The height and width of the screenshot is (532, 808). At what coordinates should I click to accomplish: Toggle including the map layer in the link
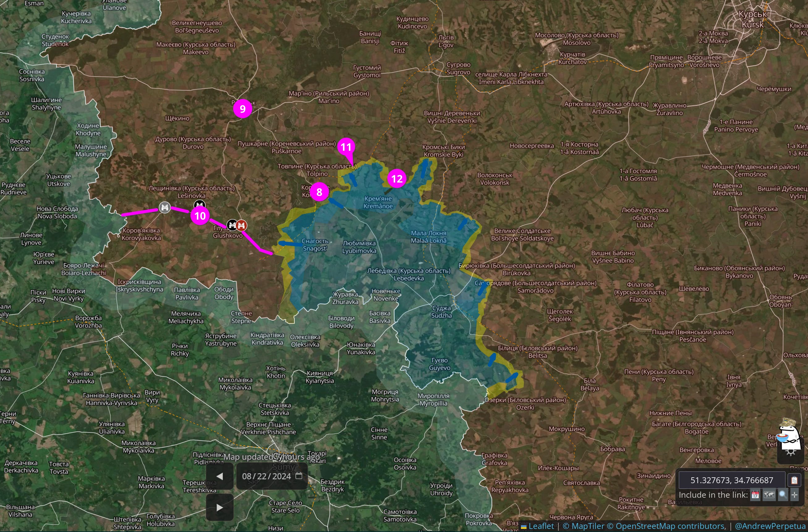click(x=769, y=495)
